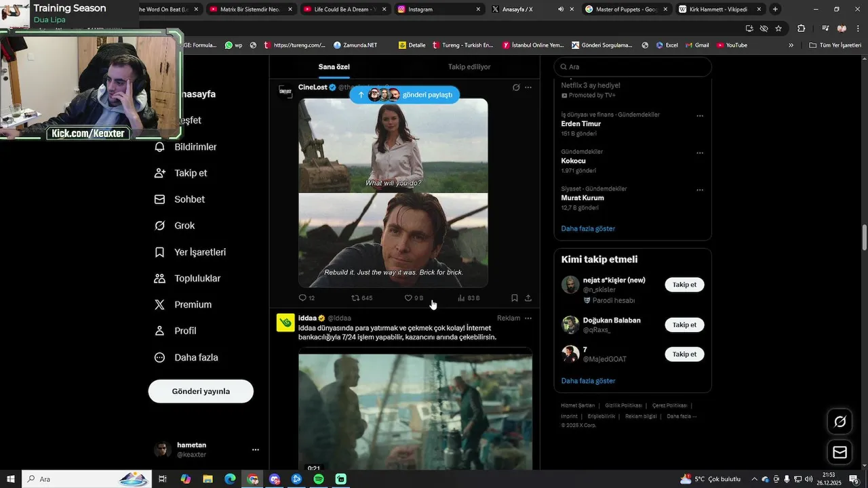This screenshot has width=868, height=488.
Task: Click the page vertical scrollbar thumb
Action: [x=865, y=237]
